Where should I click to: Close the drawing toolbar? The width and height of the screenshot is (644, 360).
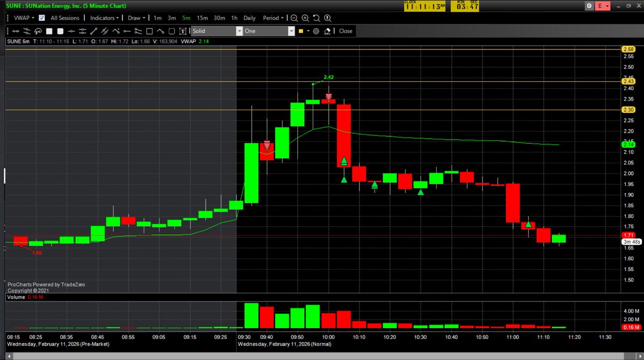pos(346,31)
